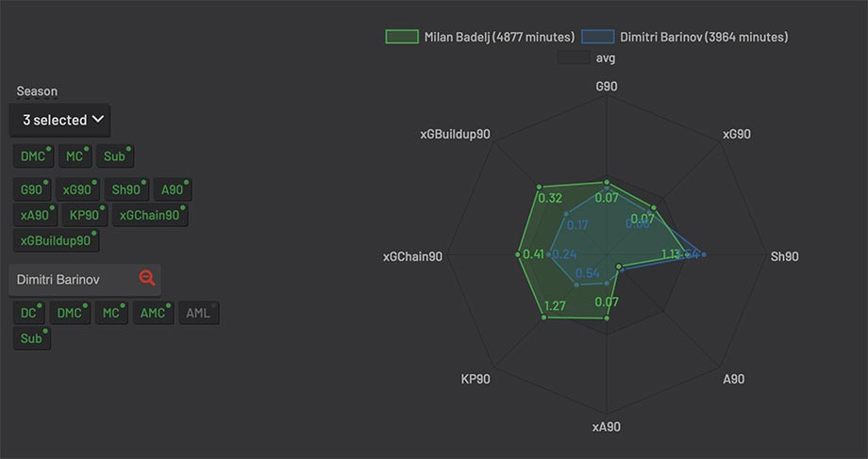Toggle the DMC position filter in top row

pos(34,156)
